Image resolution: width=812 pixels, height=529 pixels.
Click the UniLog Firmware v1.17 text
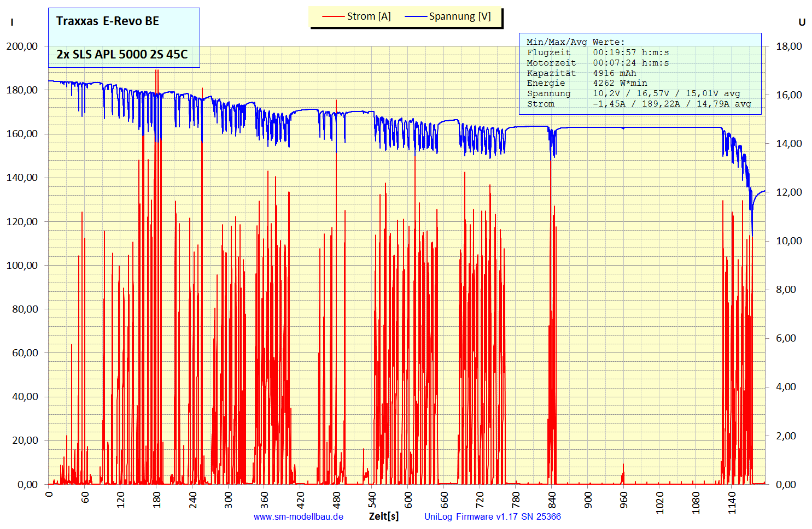click(492, 516)
